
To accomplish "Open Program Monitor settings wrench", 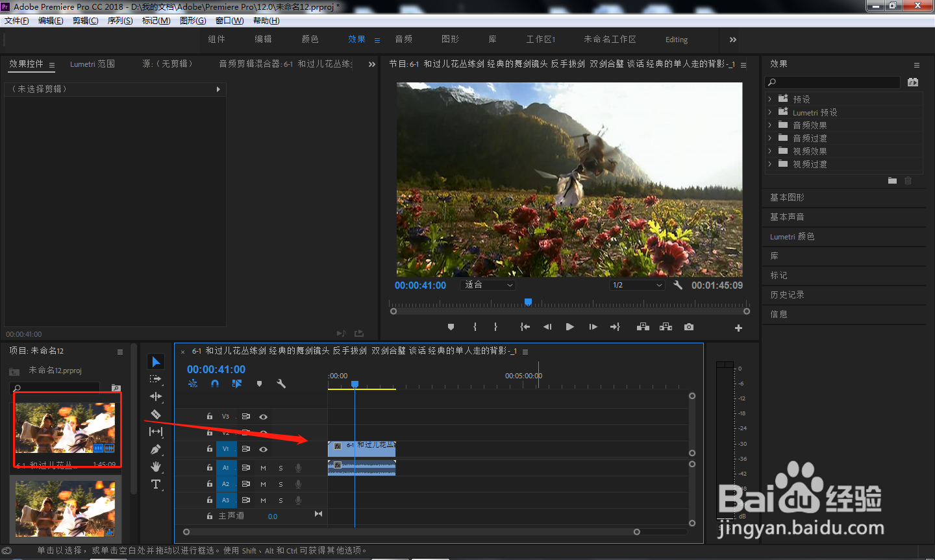I will pyautogui.click(x=678, y=285).
